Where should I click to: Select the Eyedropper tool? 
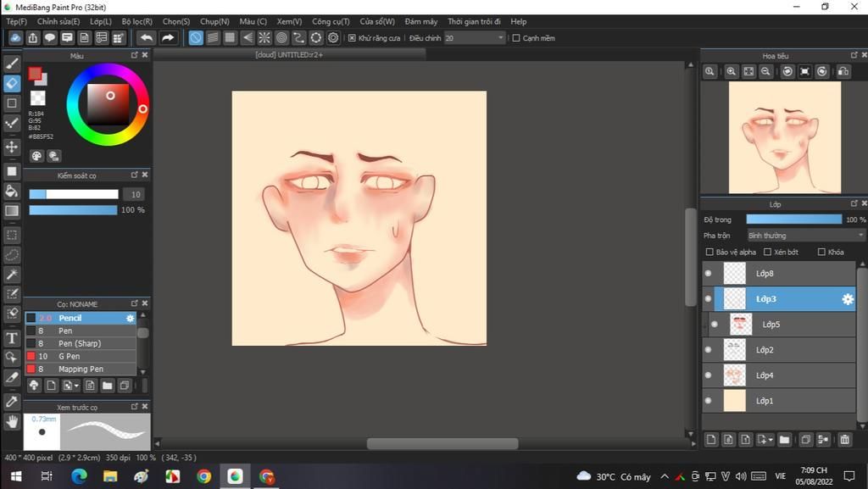pyautogui.click(x=12, y=402)
